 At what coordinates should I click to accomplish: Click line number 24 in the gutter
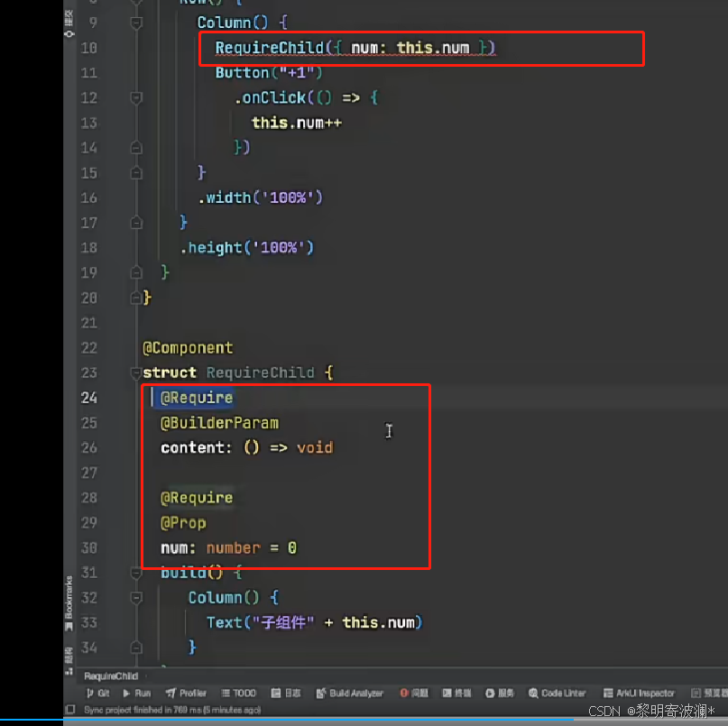88,398
